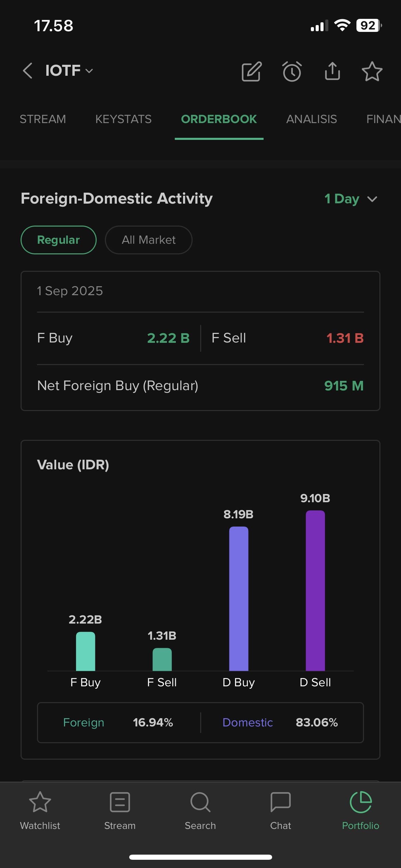The height and width of the screenshot is (868, 401).
Task: Expand the IOTF stock symbol dropdown
Action: tap(69, 71)
